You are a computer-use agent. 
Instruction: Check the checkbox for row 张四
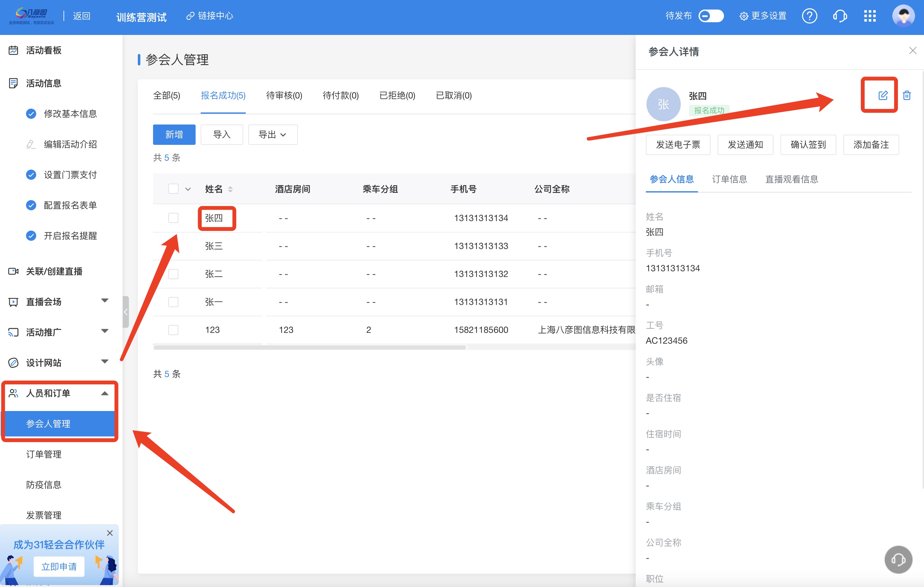coord(173,218)
